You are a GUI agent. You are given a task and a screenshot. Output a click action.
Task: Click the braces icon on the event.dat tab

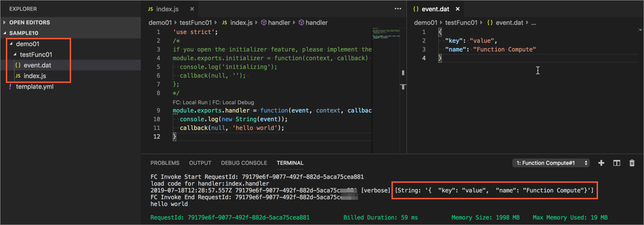tap(416, 9)
